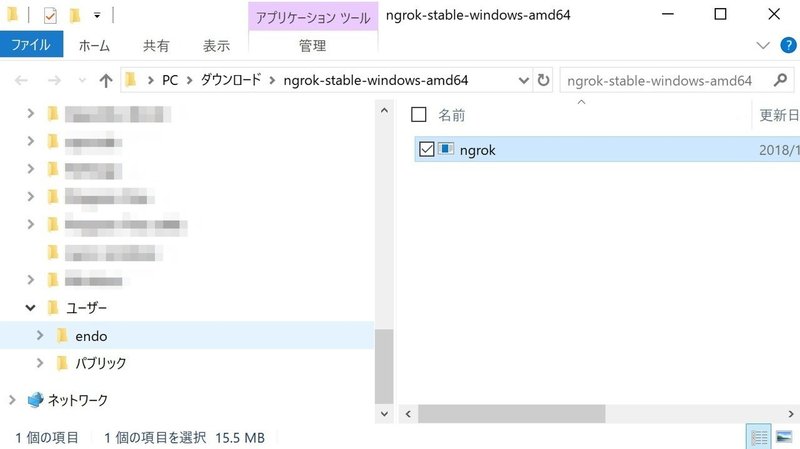Switch to the 表示 ribbon tab

pos(216,46)
